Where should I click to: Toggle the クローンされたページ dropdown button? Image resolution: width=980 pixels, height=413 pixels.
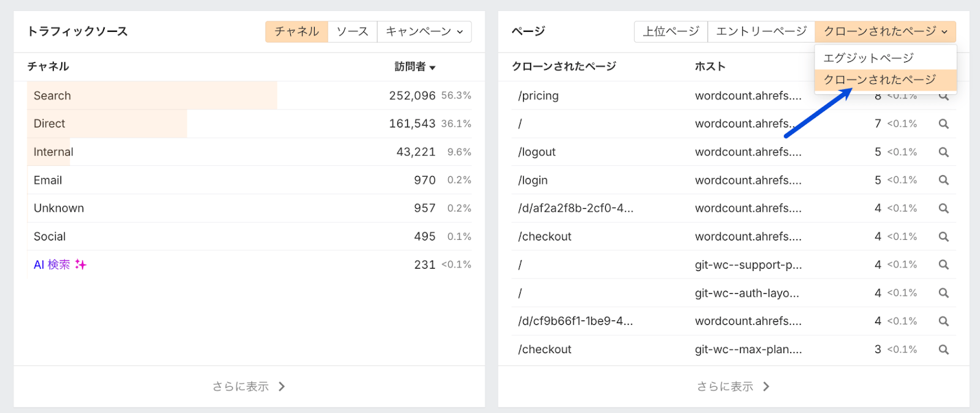click(884, 32)
